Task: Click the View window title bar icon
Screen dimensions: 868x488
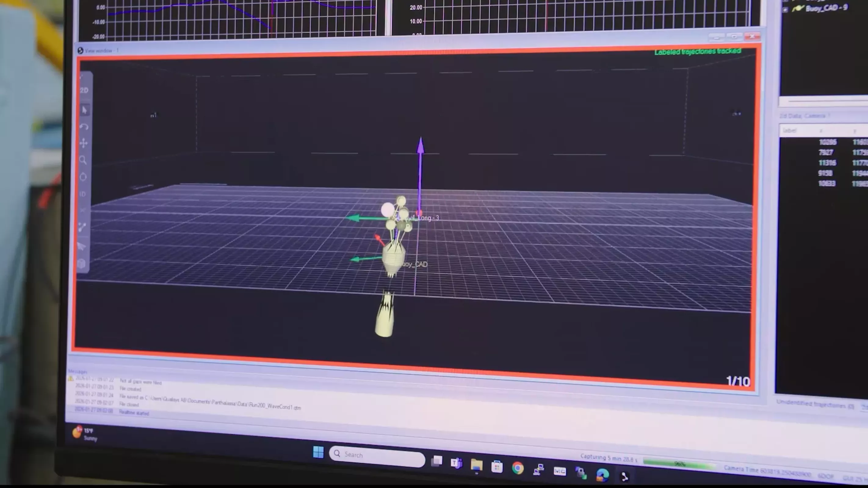Action: coord(80,51)
